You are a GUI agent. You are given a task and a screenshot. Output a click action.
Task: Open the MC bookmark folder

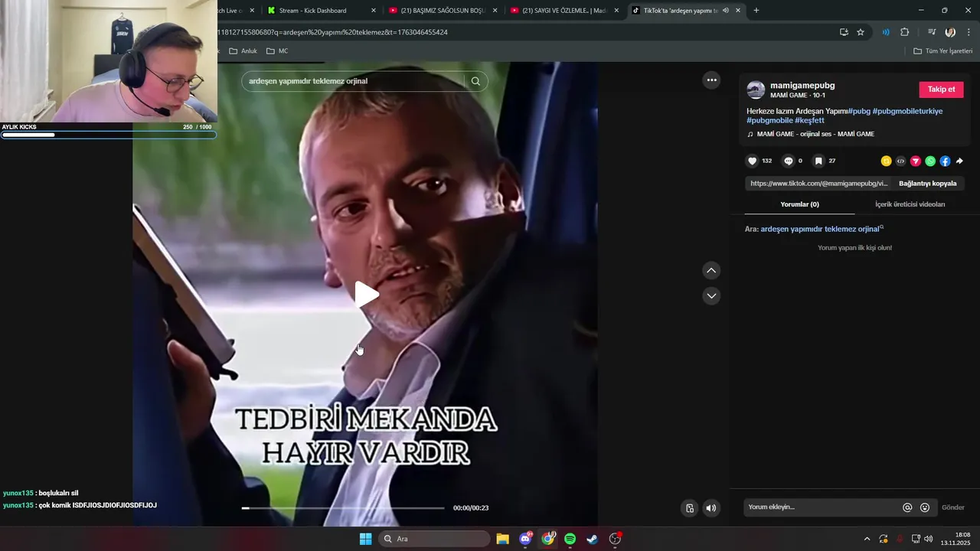click(x=277, y=51)
